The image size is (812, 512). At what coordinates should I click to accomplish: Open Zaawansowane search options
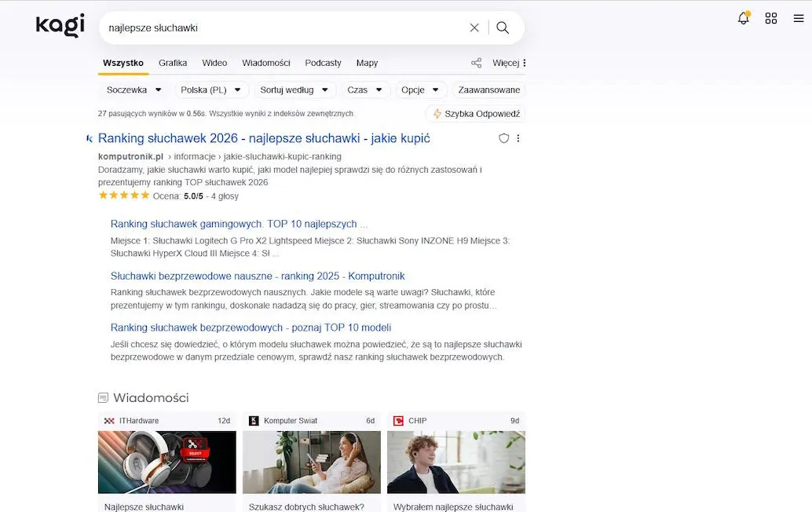coord(488,90)
